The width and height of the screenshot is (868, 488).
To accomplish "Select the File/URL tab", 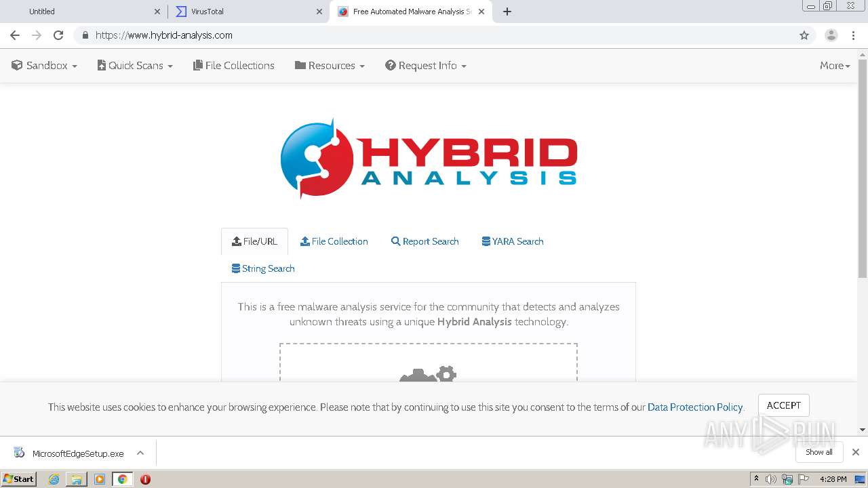I will [254, 241].
